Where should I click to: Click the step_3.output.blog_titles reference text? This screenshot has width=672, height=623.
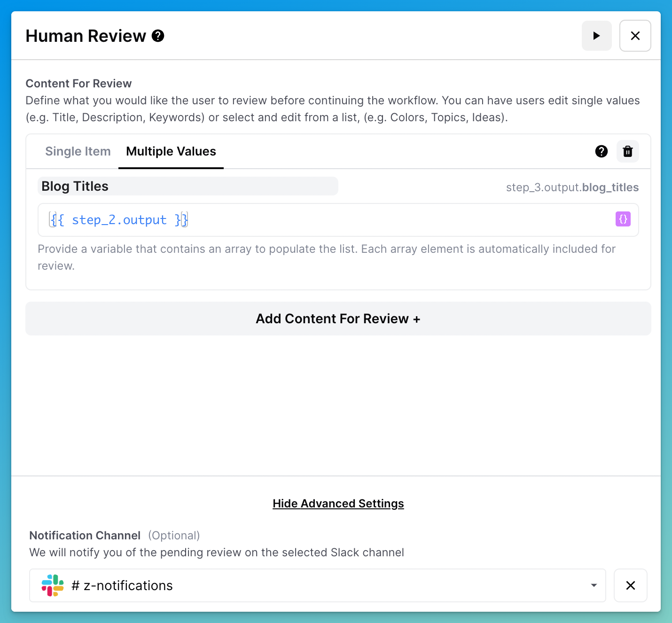pos(572,187)
